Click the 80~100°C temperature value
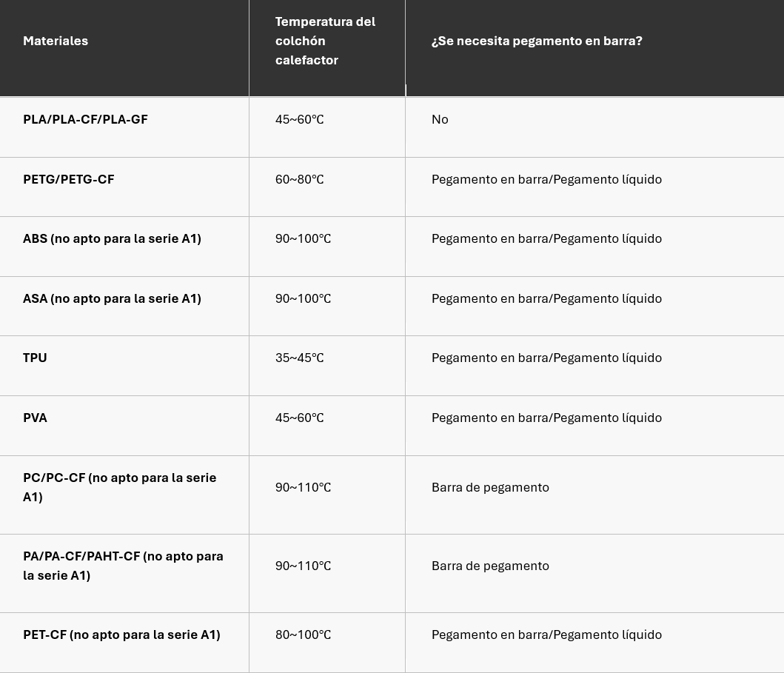The image size is (784, 673). click(303, 635)
